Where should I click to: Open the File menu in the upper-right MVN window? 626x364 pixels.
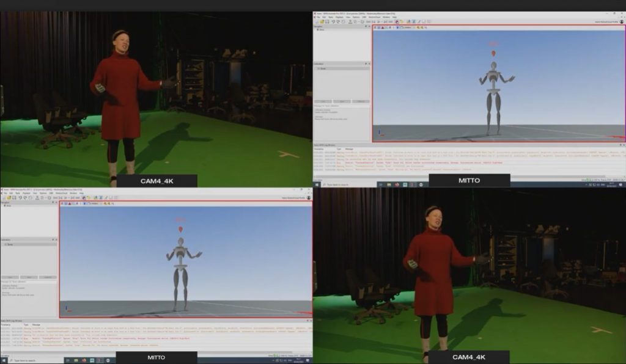tap(319, 17)
